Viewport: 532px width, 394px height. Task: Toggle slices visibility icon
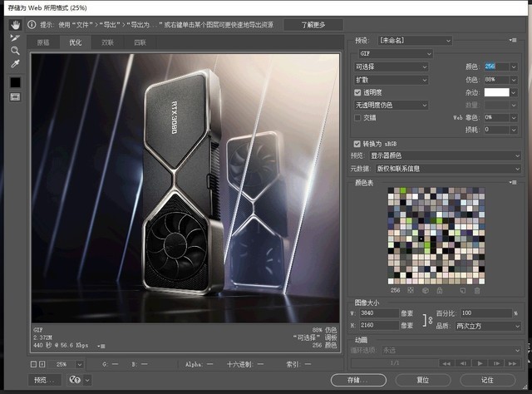point(15,97)
